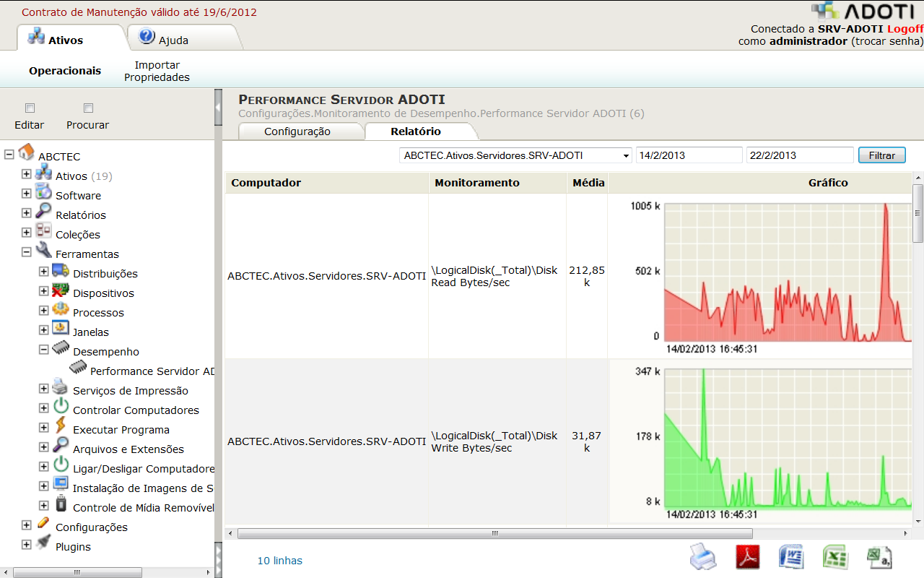Click the Disk Write Bytes green graph
The height and width of the screenshot is (578, 924).
[788, 438]
